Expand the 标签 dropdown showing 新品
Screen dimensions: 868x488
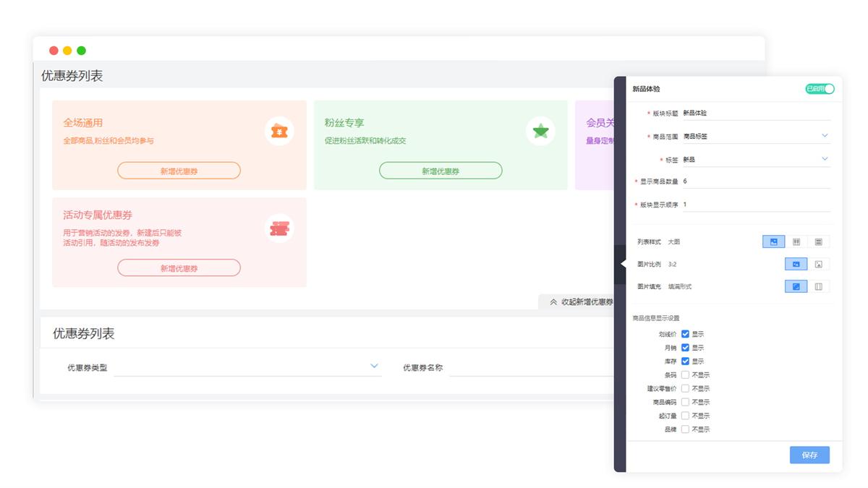tap(756, 159)
